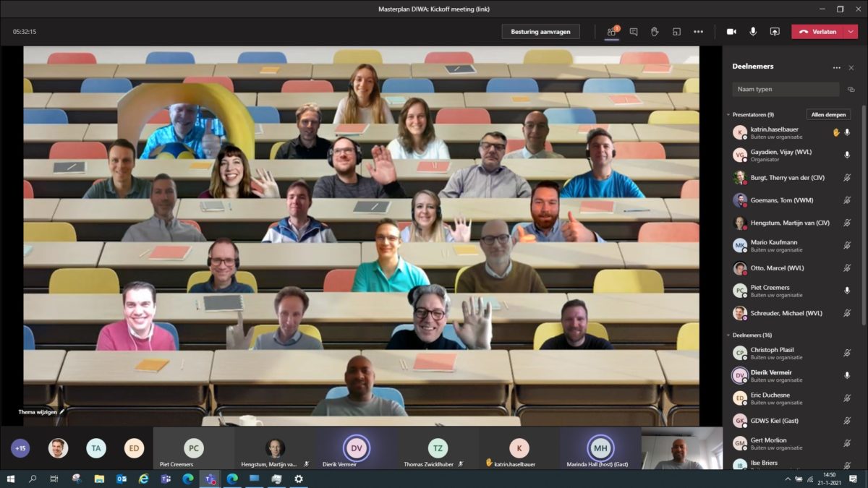Screen dimensions: 868x488
Task: Click muted mic for Schreuder, Michael
Action: [x=847, y=313]
